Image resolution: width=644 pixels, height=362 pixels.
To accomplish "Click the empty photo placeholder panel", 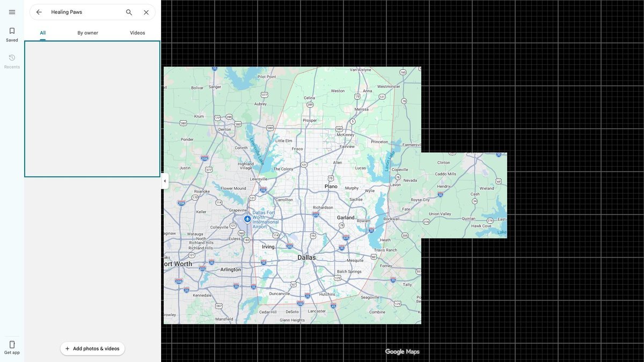I will coord(92,109).
